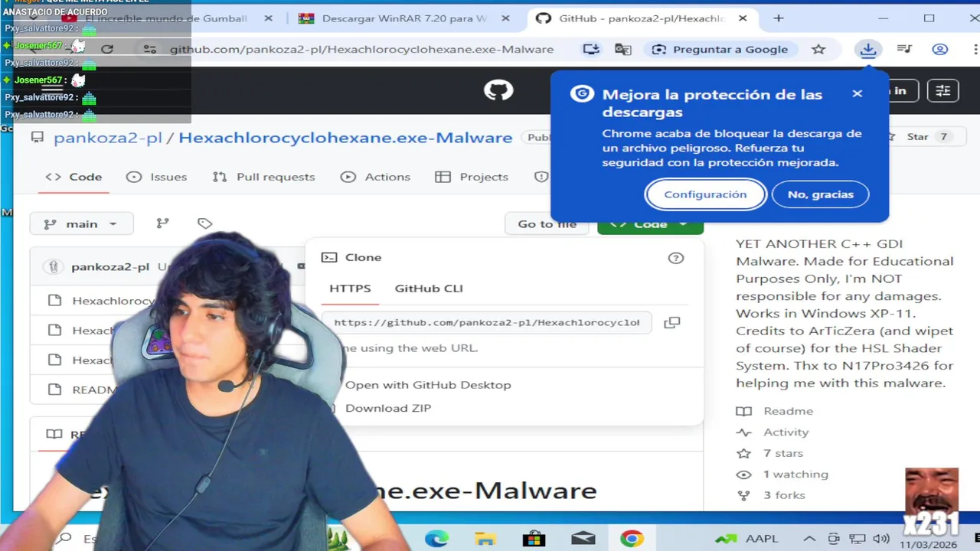
Task: Click Preguntar a Google in the address bar
Action: coord(720,49)
